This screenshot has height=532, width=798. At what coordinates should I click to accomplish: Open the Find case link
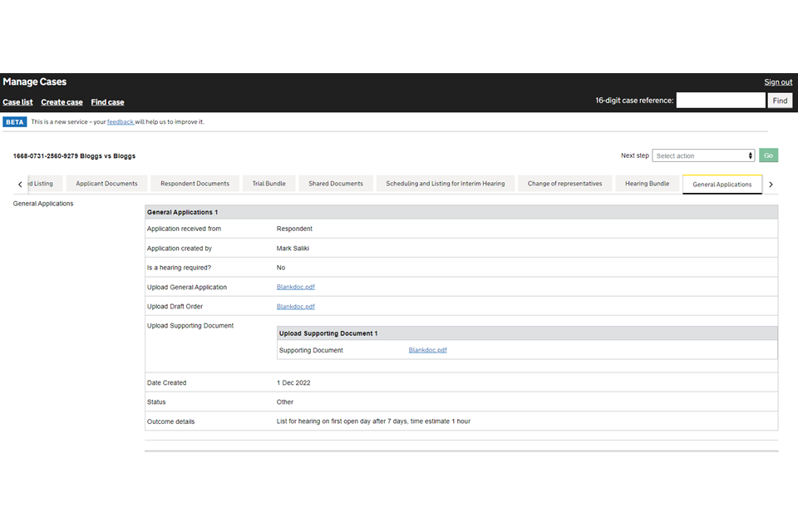(x=107, y=102)
